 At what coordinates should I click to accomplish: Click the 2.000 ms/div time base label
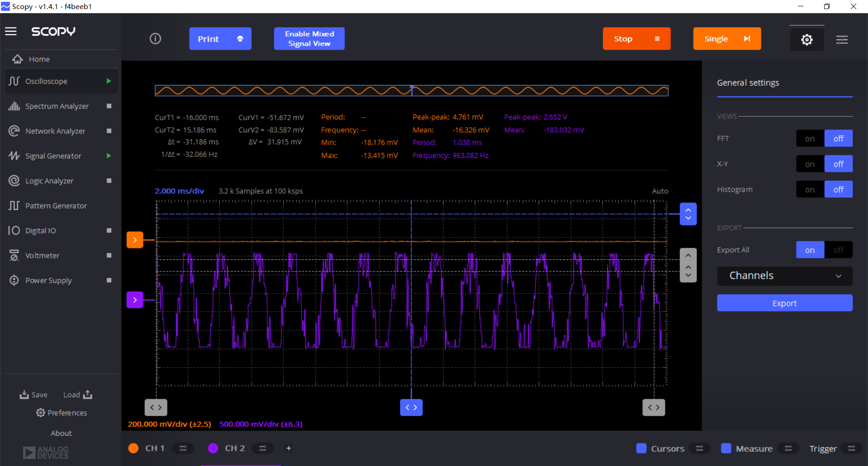click(179, 191)
